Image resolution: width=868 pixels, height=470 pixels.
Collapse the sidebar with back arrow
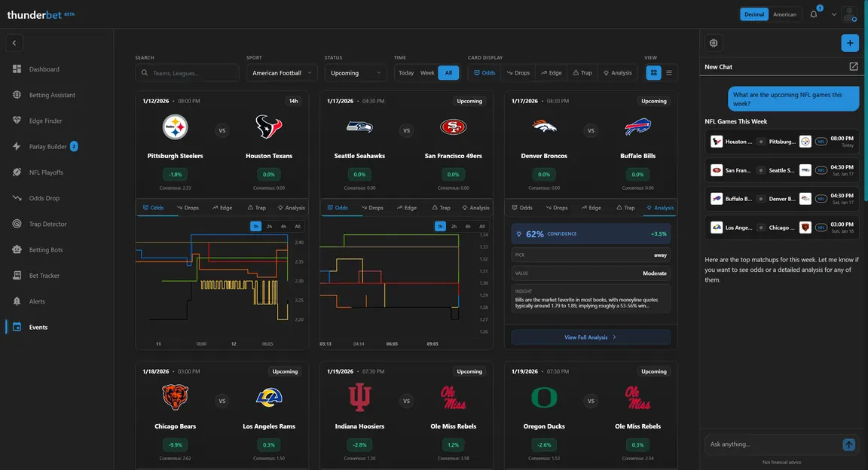point(14,43)
